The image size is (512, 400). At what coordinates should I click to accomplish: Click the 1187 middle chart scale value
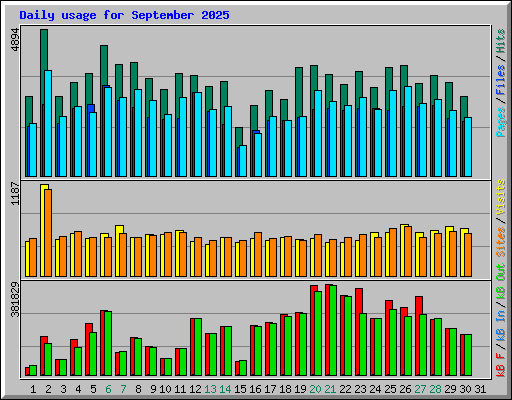(15, 193)
